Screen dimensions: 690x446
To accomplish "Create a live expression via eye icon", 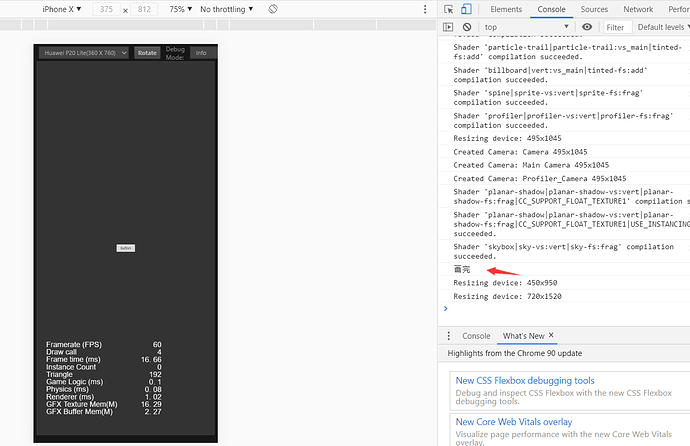I will (x=587, y=27).
